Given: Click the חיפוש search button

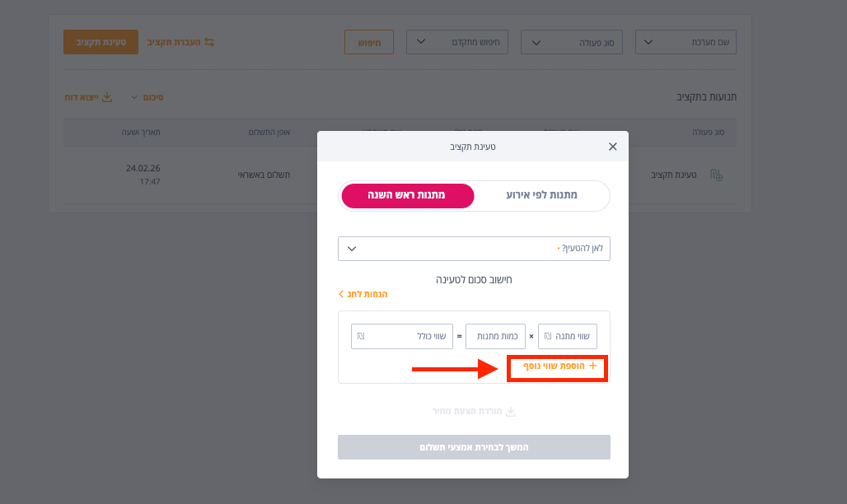Looking at the screenshot, I should pyautogui.click(x=369, y=42).
